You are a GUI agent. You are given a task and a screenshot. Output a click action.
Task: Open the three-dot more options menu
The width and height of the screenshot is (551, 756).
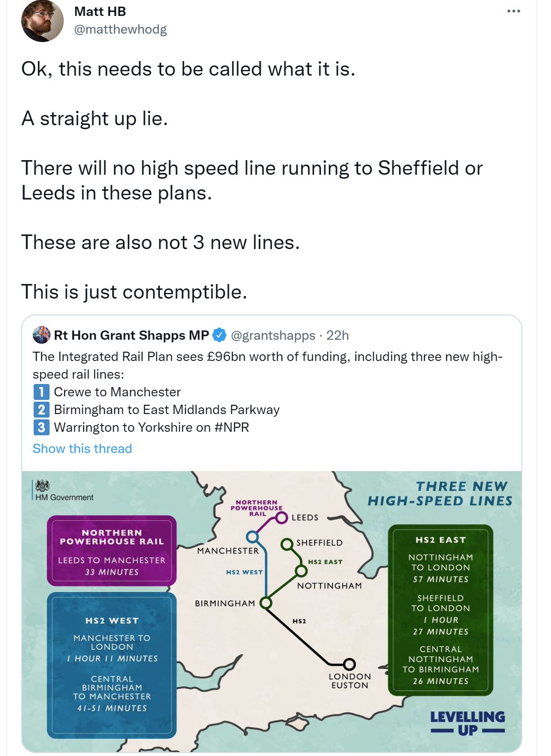513,11
